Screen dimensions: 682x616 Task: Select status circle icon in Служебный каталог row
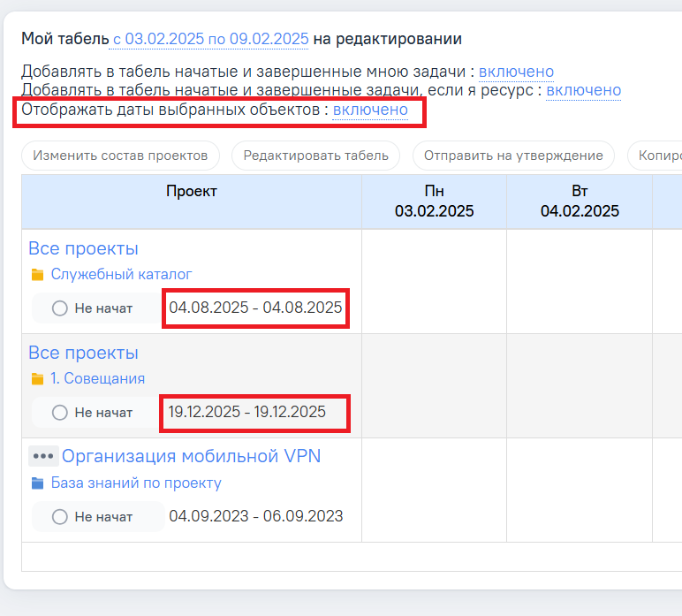pyautogui.click(x=60, y=308)
